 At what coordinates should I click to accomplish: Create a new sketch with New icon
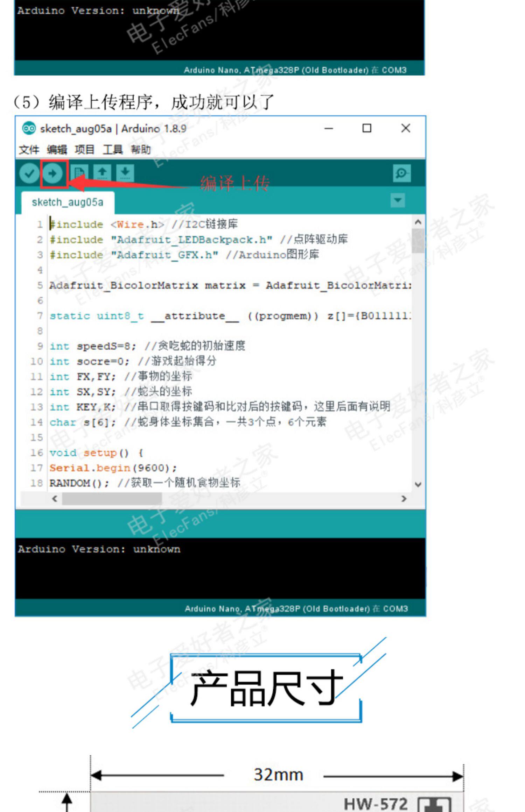pyautogui.click(x=79, y=173)
